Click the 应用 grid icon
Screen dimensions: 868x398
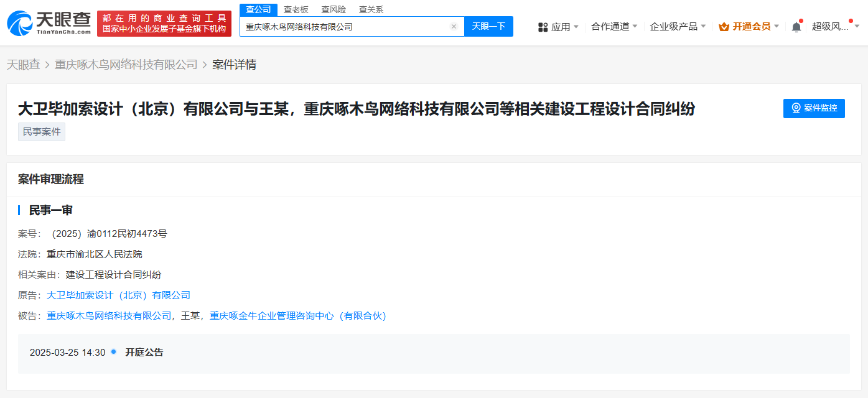pos(543,27)
